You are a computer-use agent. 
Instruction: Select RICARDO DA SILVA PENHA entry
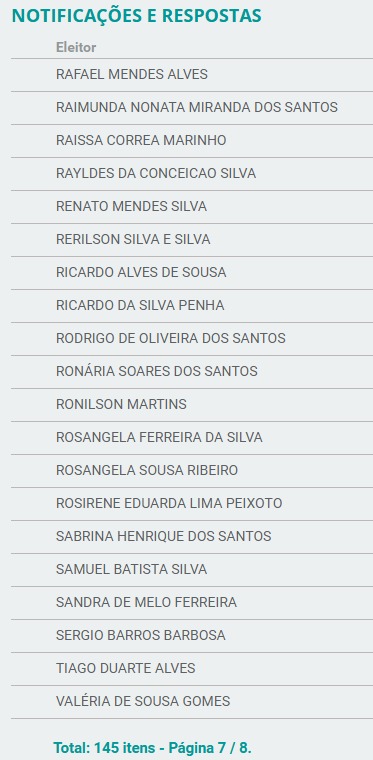pyautogui.click(x=192, y=305)
